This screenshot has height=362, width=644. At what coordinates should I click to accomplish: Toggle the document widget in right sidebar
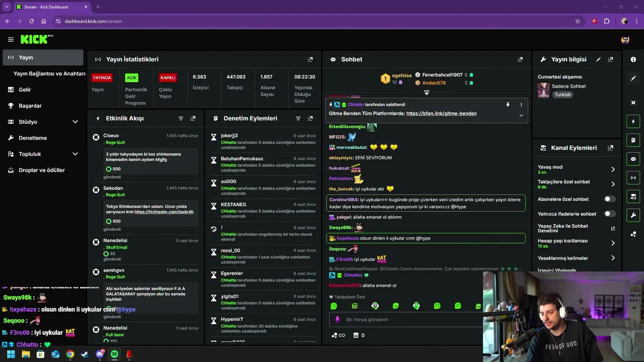633,140
